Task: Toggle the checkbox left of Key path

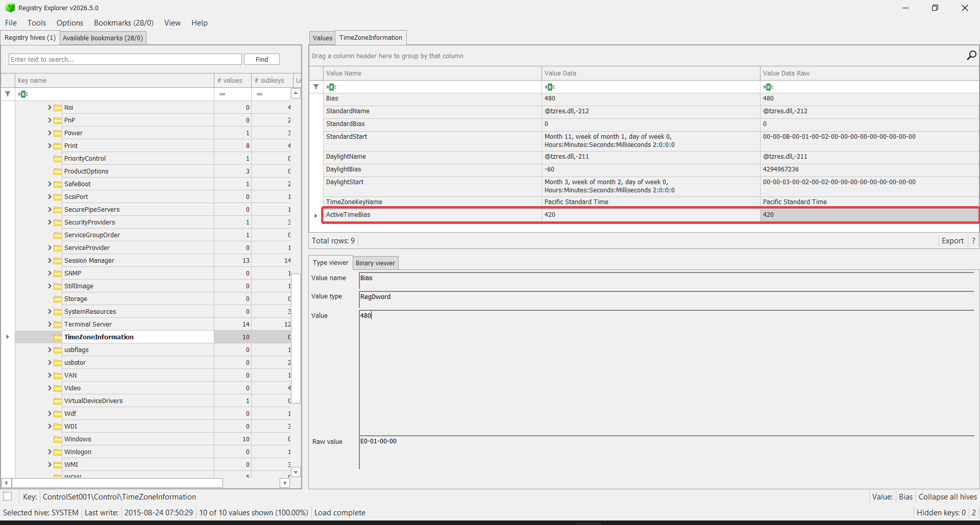Action: pyautogui.click(x=8, y=496)
